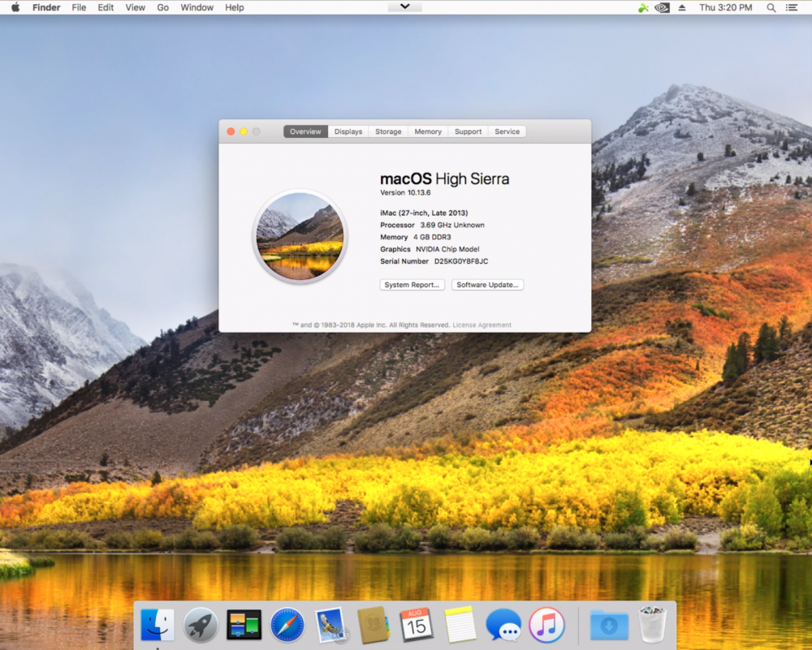Click the Processor 3.69 GHz Unknown line
This screenshot has width=812, height=650.
point(433,225)
